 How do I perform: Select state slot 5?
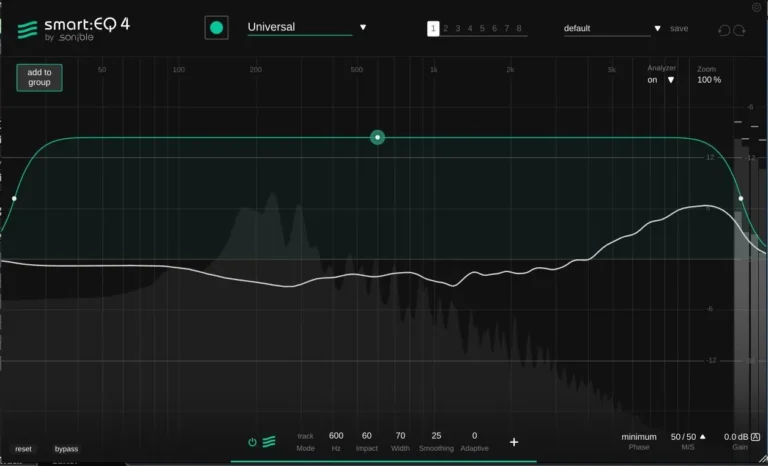point(482,28)
